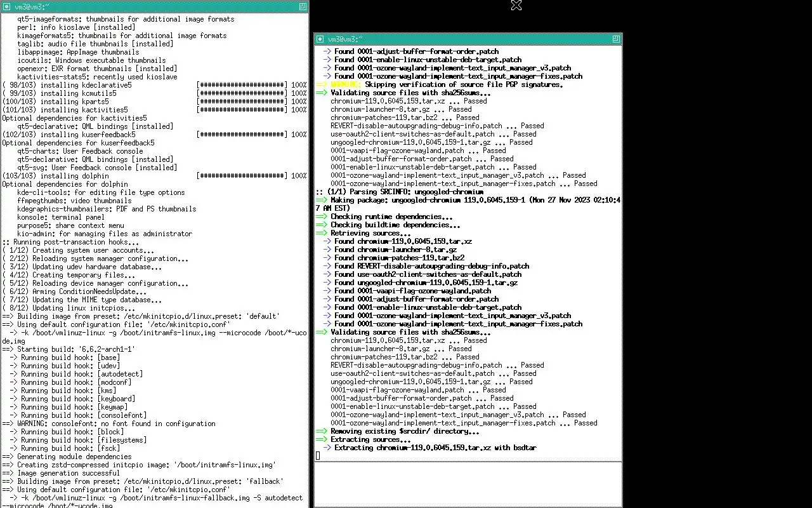Click '( 6/12) Arming ConditionNeedsUpdate...' line
Screen dimensions: 812x508
coord(74,291)
